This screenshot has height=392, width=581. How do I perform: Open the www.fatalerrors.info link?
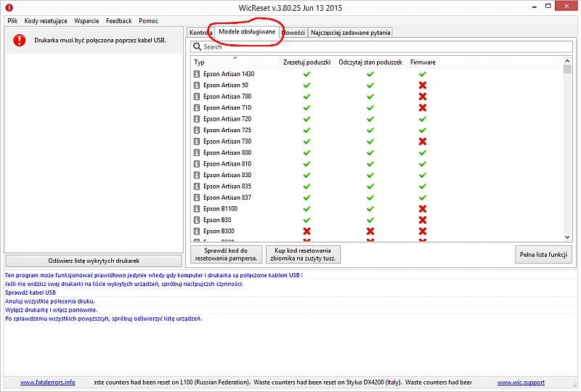pyautogui.click(x=47, y=382)
